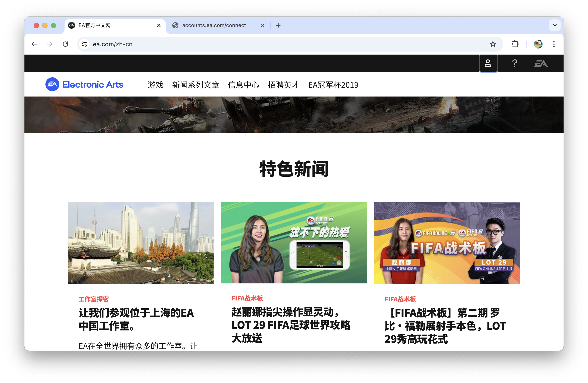Open the EA冠军杯2019 menu item
This screenshot has height=383, width=588.
[333, 85]
